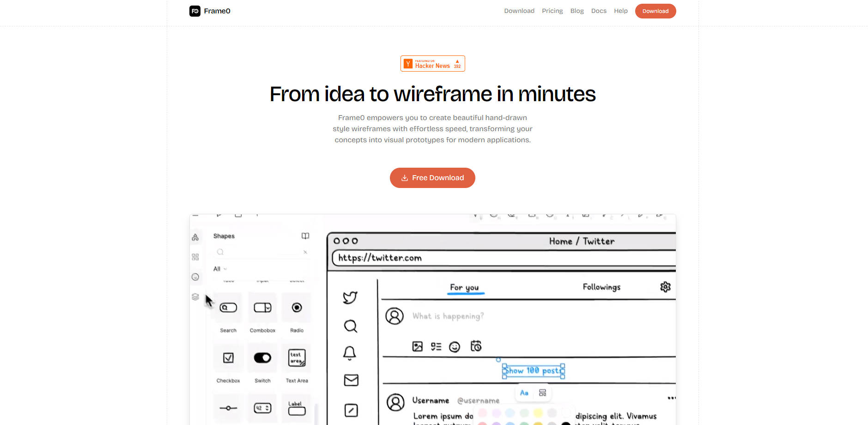Click the Free Download button
868x425 pixels.
point(432,178)
